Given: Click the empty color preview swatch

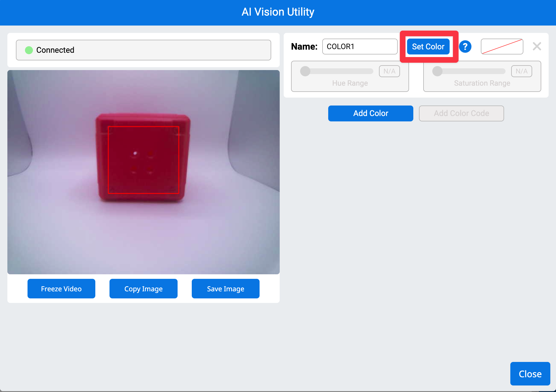Looking at the screenshot, I should 502,47.
